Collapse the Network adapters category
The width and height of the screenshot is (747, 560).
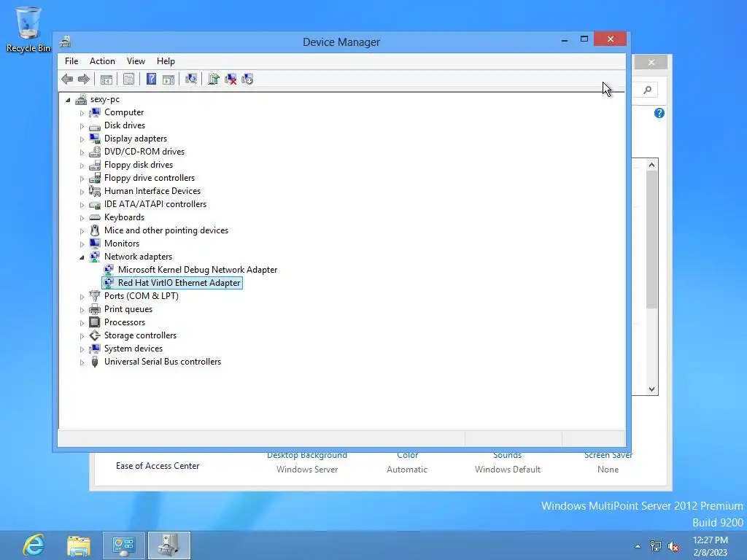click(x=82, y=257)
